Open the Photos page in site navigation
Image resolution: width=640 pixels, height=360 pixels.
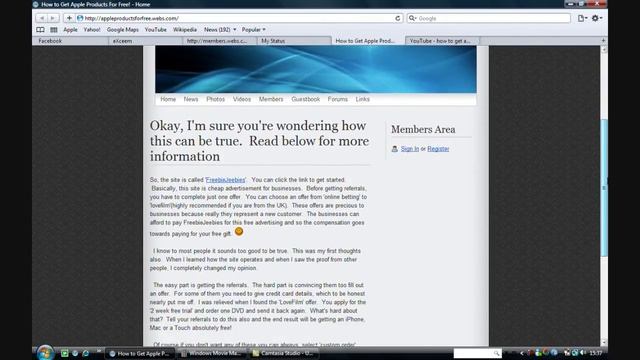pos(216,99)
